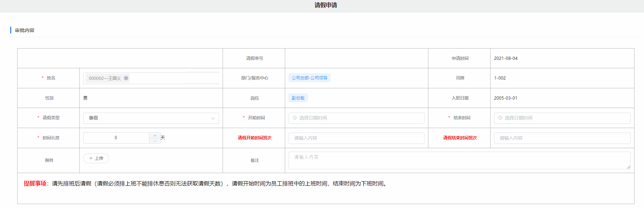
Task: Focus the 时间长度 number input
Action: click(x=116, y=138)
